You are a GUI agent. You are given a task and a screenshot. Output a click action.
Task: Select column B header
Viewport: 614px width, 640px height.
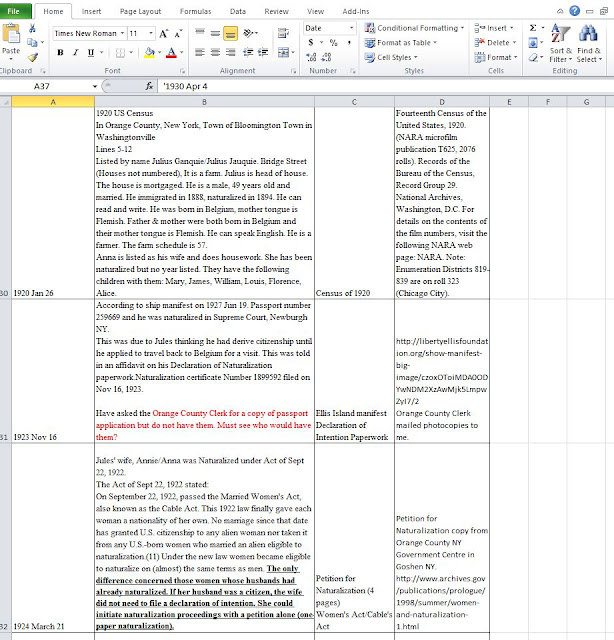pos(204,102)
